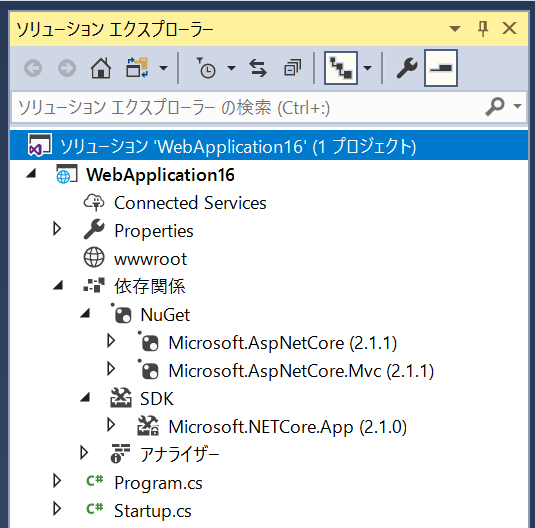Open search options dropdown arrow
Image resolution: width=535 pixels, height=528 pixels.
tap(517, 106)
